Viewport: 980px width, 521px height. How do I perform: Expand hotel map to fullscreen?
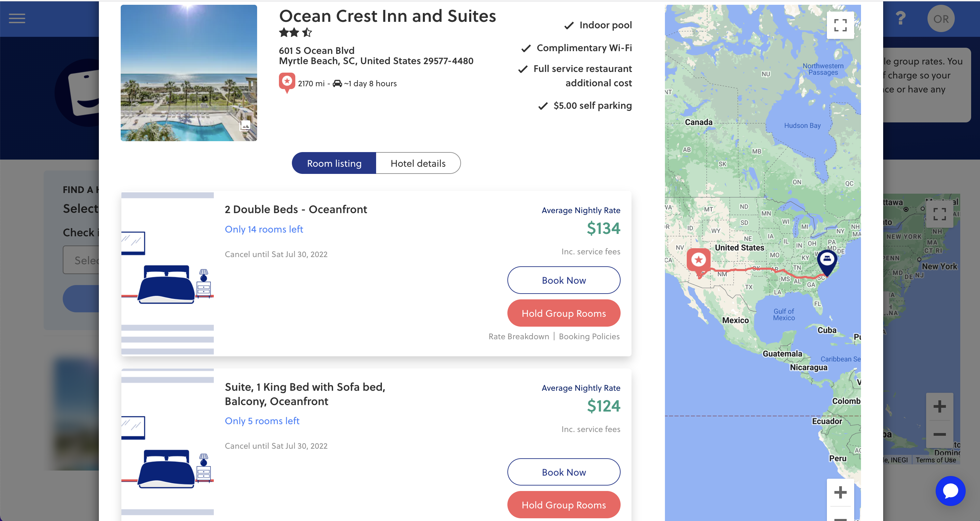[x=840, y=25]
